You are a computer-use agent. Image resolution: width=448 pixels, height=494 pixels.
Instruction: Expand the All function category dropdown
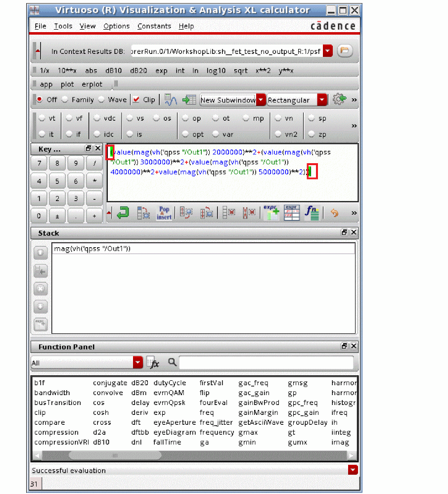click(137, 362)
